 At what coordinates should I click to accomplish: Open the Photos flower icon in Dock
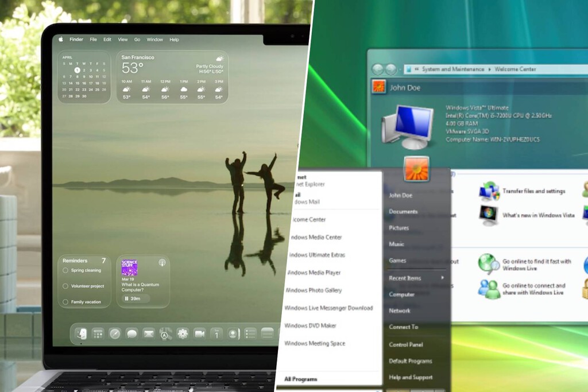(x=183, y=333)
